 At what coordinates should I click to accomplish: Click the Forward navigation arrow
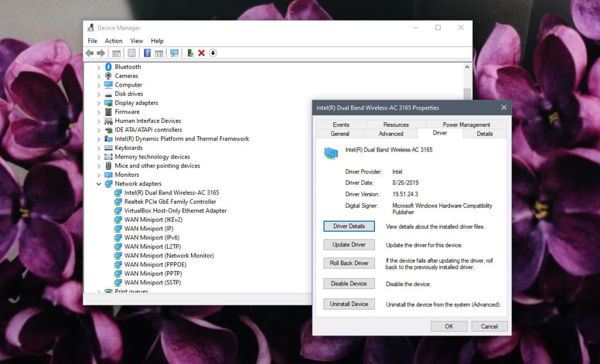click(101, 53)
